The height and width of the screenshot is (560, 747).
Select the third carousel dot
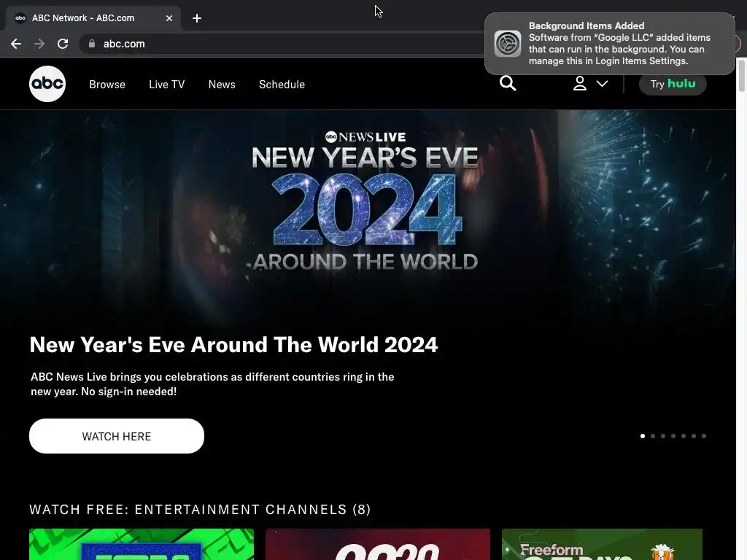(663, 436)
